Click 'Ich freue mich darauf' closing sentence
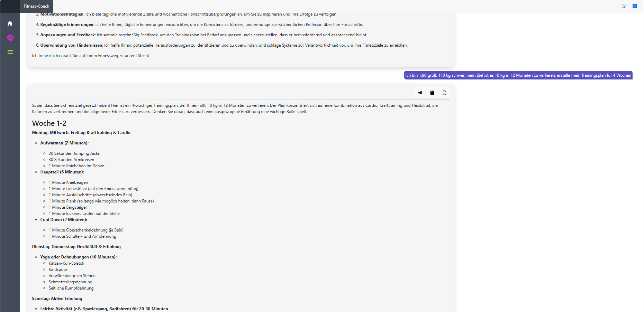The image size is (644, 312). (90, 56)
